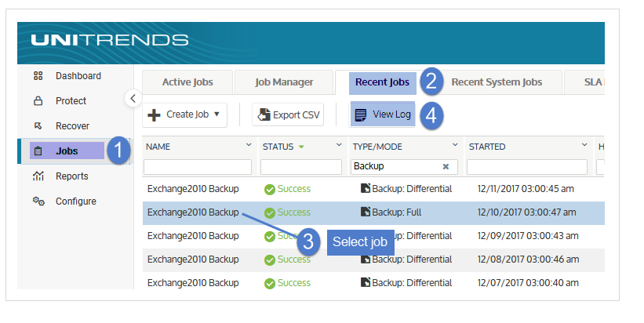Select Exchange2010 Backup job from 12/08/2017

coord(193,259)
